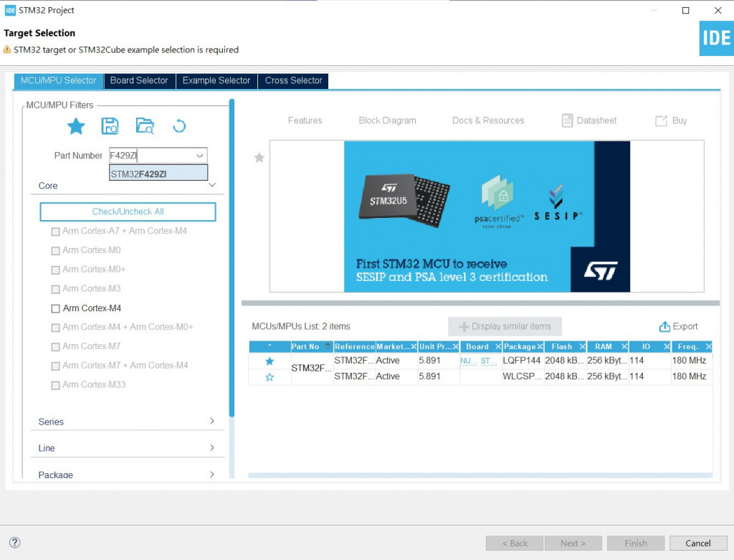Open the Docs & Resources tab
This screenshot has height=560, width=734.
488,120
